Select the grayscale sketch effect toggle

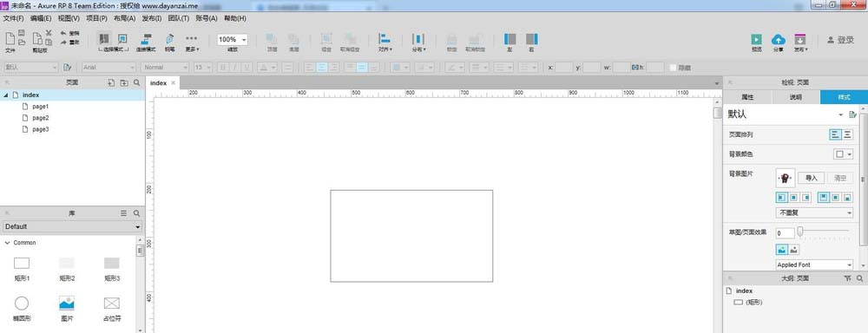[794, 250]
